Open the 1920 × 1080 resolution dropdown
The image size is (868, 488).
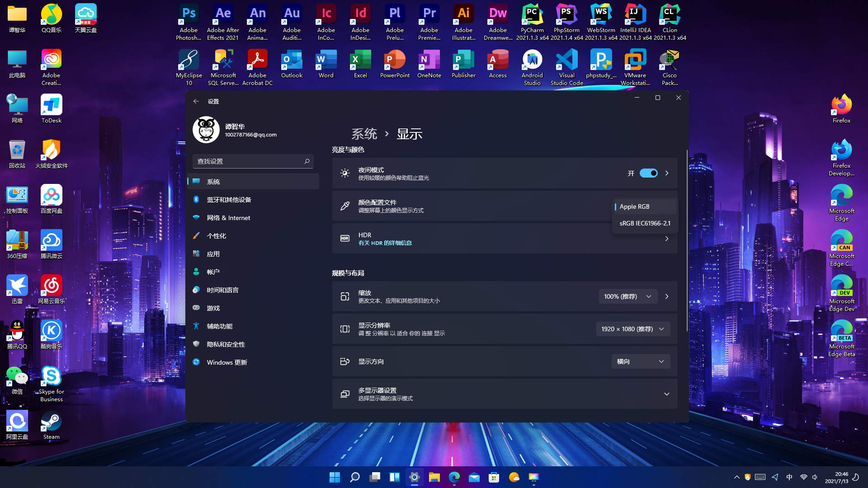point(632,329)
